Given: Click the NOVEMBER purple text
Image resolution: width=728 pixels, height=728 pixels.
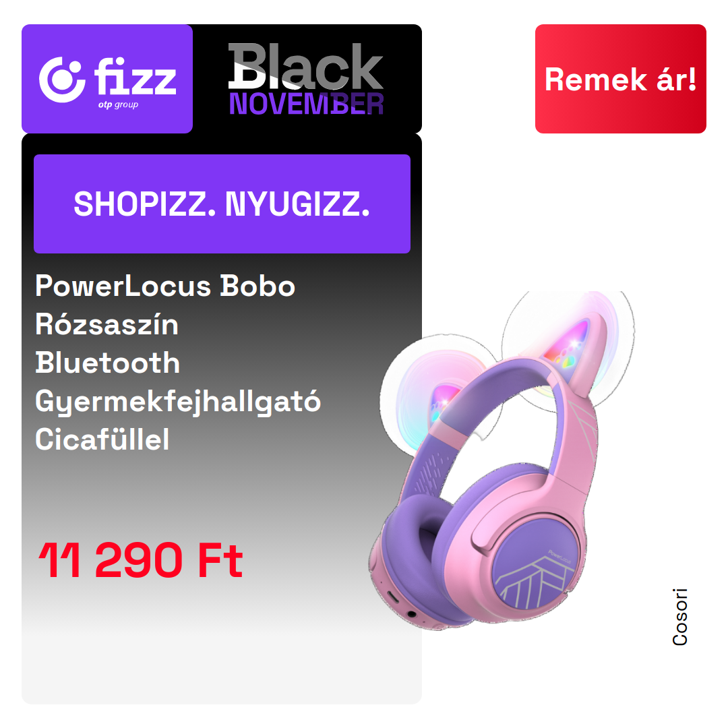Looking at the screenshot, I should [x=306, y=104].
